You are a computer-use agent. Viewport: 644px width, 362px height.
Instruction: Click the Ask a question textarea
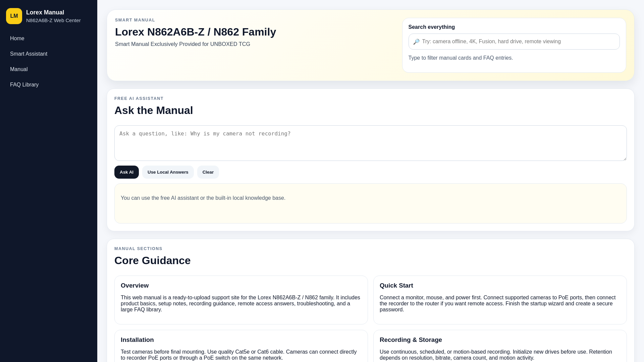pyautogui.click(x=370, y=143)
